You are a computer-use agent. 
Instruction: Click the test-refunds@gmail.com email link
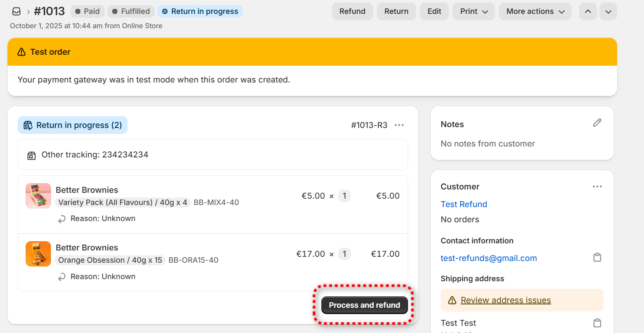pyautogui.click(x=488, y=258)
